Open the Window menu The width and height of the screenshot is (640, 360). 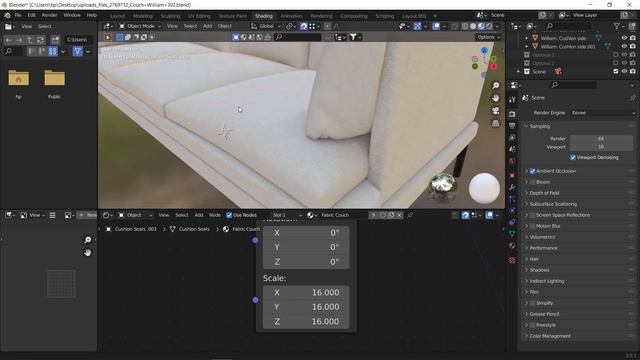point(72,15)
